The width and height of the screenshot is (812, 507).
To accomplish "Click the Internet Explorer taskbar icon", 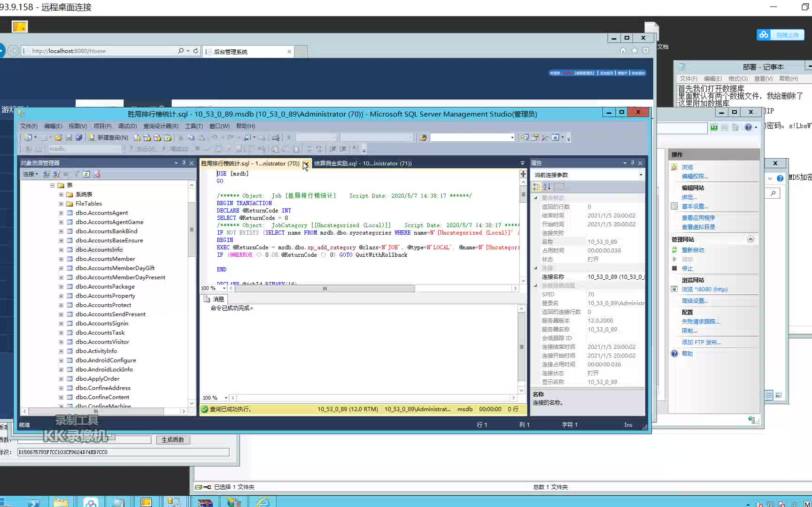I will pyautogui.click(x=263, y=502).
